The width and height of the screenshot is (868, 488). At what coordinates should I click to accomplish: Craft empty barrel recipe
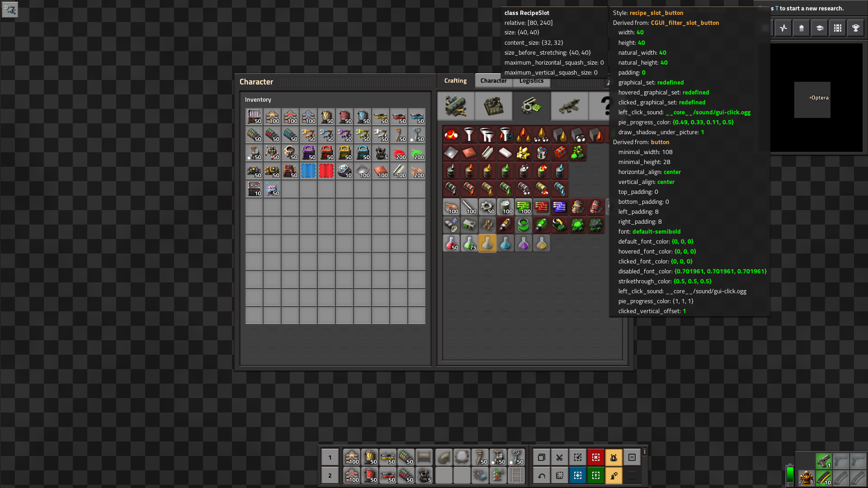tap(505, 207)
